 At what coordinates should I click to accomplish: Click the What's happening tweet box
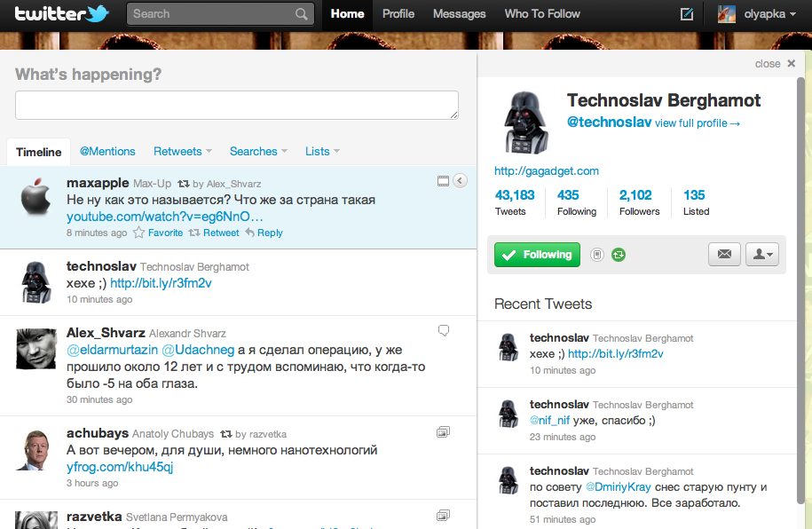[237, 105]
